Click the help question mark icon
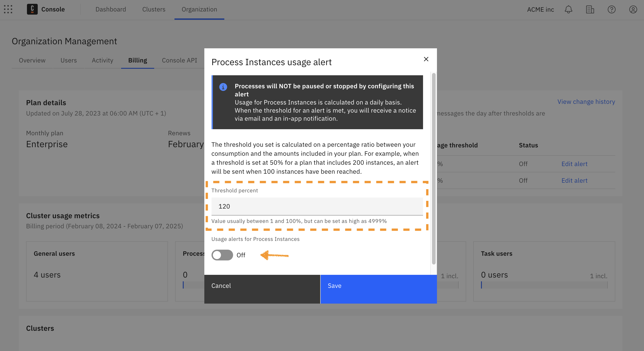This screenshot has width=644, height=351. (611, 9)
